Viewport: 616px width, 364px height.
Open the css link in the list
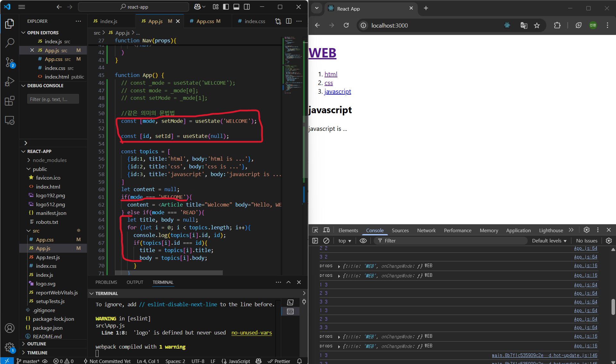click(x=328, y=83)
